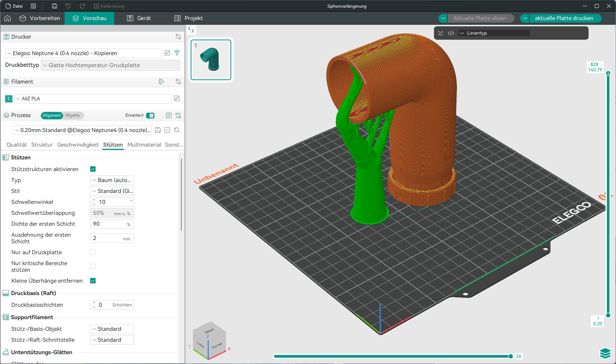Open the Datei menu
The image size is (616, 364).
tap(14, 6)
